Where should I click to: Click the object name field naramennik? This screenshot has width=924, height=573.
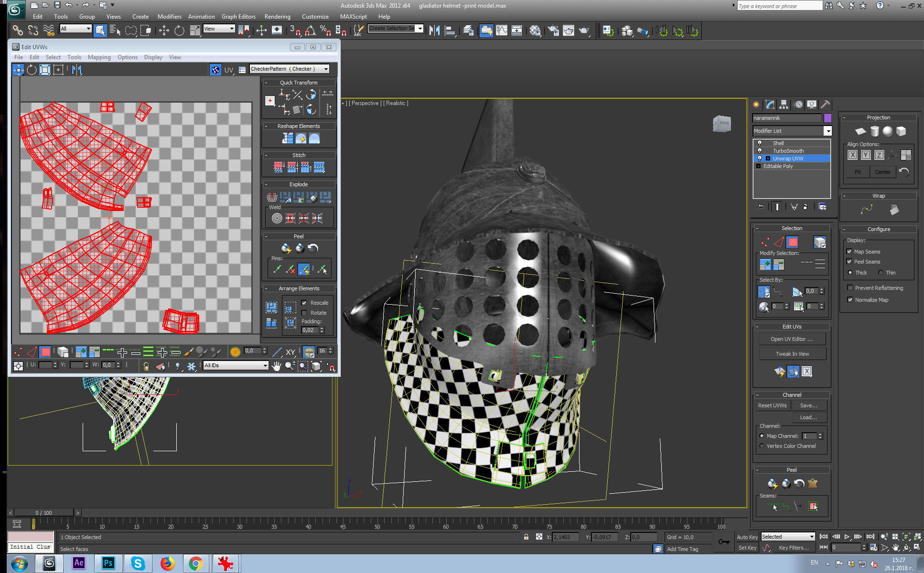point(787,118)
